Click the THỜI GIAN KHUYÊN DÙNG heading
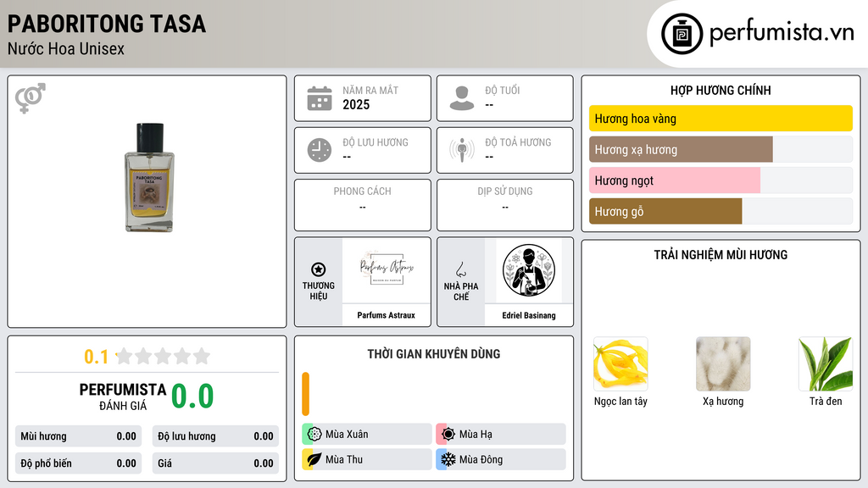The image size is (868, 488). coord(434,354)
